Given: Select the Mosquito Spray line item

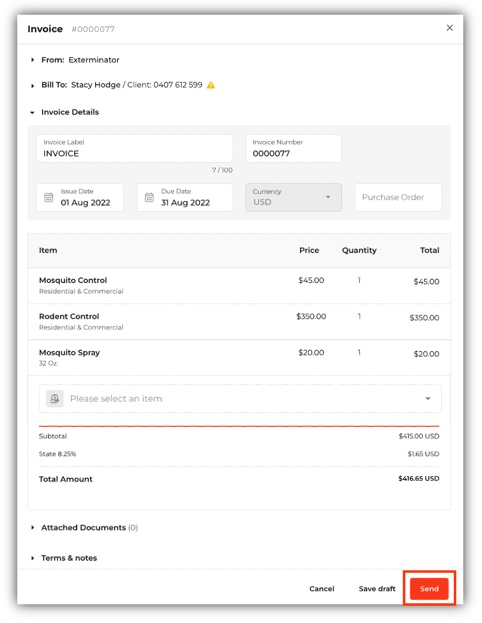Looking at the screenshot, I should coord(239,358).
